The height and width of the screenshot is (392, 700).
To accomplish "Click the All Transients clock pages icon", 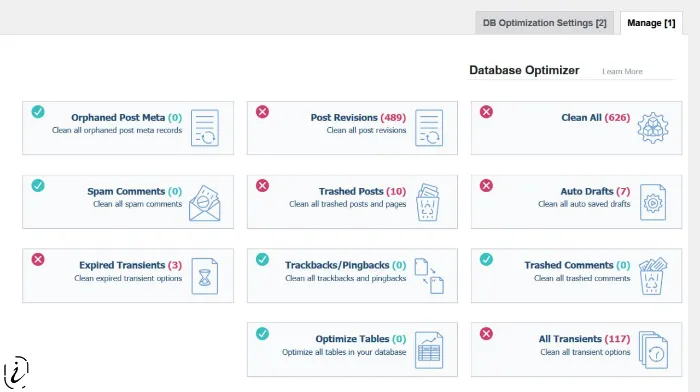I will click(x=653, y=350).
